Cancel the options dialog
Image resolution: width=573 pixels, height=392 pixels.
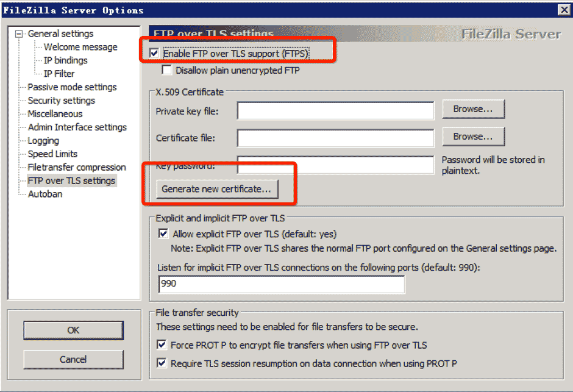pos(73,360)
